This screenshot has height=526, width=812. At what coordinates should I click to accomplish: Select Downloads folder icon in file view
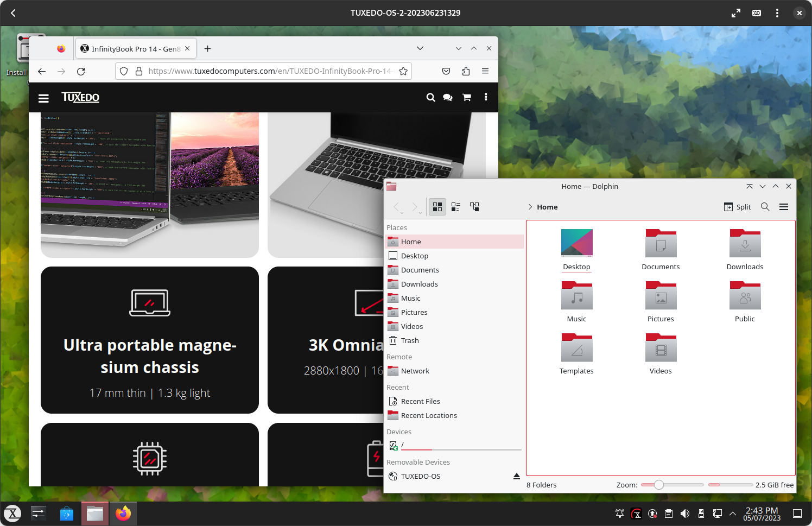point(745,243)
